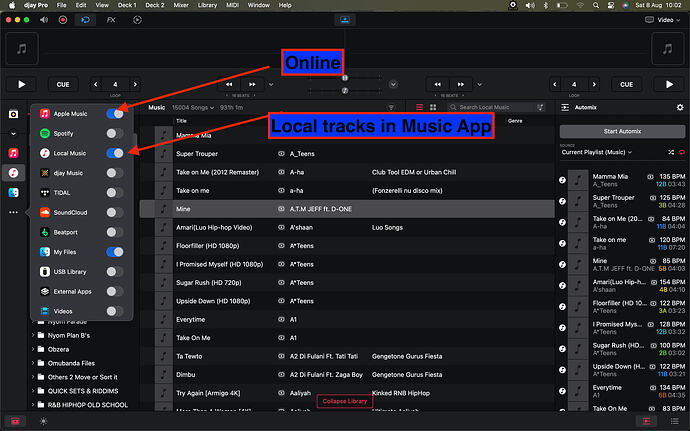Image resolution: width=690 pixels, height=431 pixels.
Task: Toggle Apple Music source on
Action: point(115,114)
